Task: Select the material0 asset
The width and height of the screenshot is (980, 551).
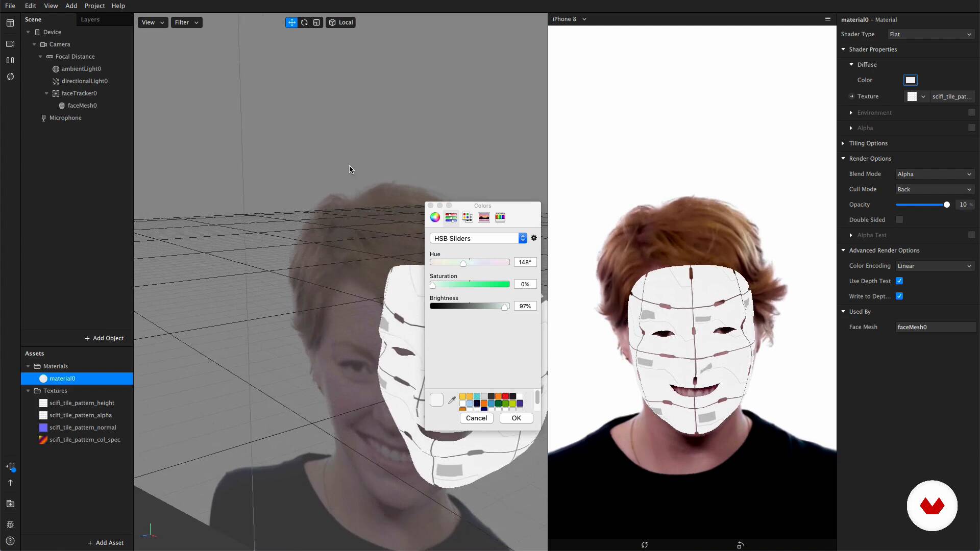Action: pyautogui.click(x=77, y=379)
